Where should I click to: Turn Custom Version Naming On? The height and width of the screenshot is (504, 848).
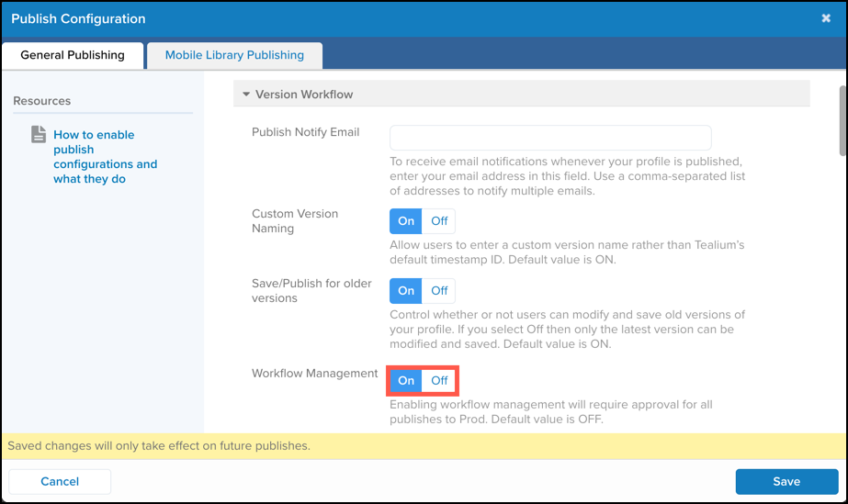point(406,221)
